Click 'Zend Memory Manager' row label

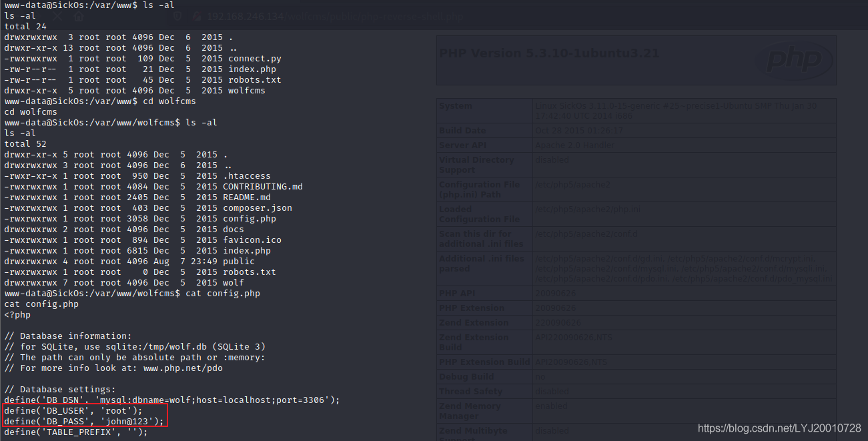(470, 411)
